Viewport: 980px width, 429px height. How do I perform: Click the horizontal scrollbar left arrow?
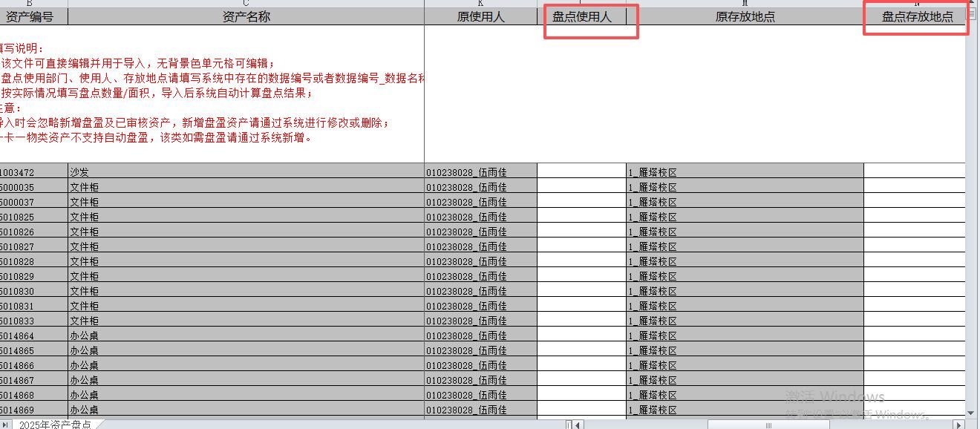point(578,425)
